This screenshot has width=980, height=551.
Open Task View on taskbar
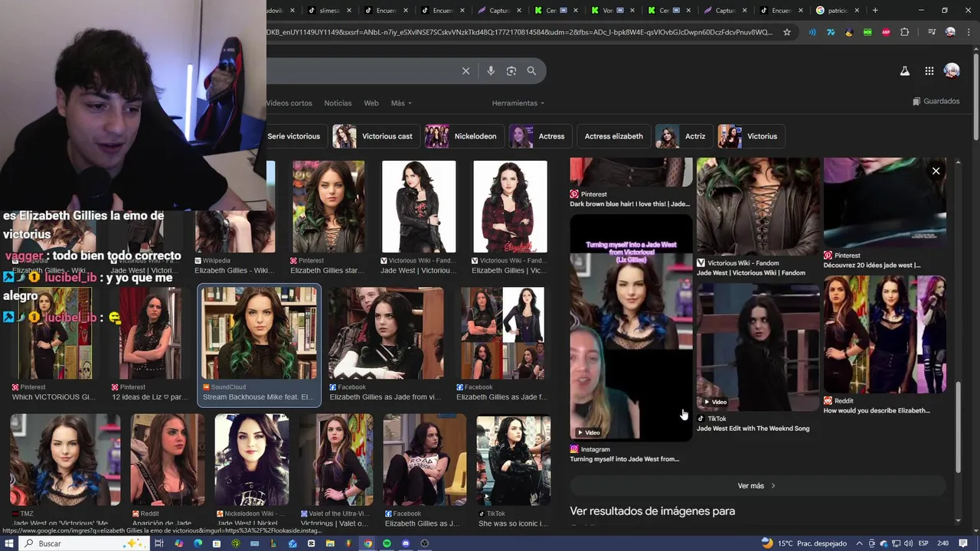(x=159, y=543)
